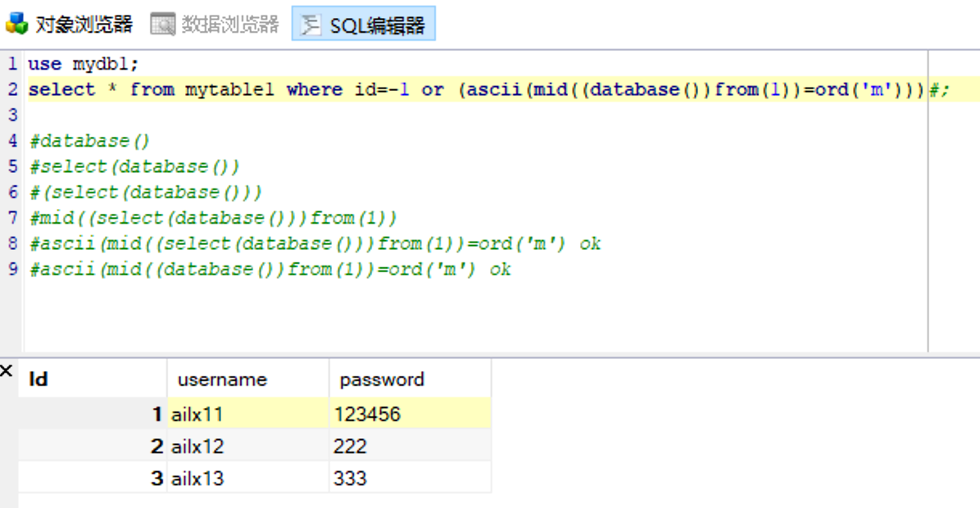The height and width of the screenshot is (508, 980).
Task: Click the SQL编辑器 script icon
Action: coord(310,23)
